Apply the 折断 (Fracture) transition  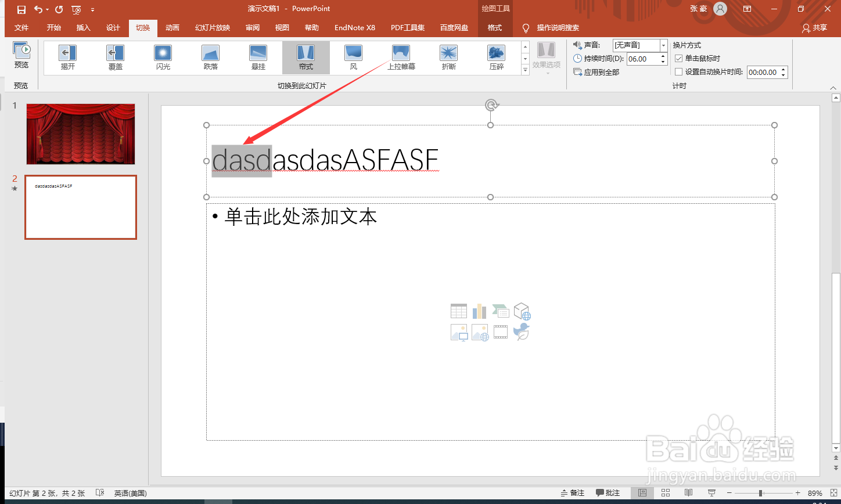pyautogui.click(x=449, y=57)
